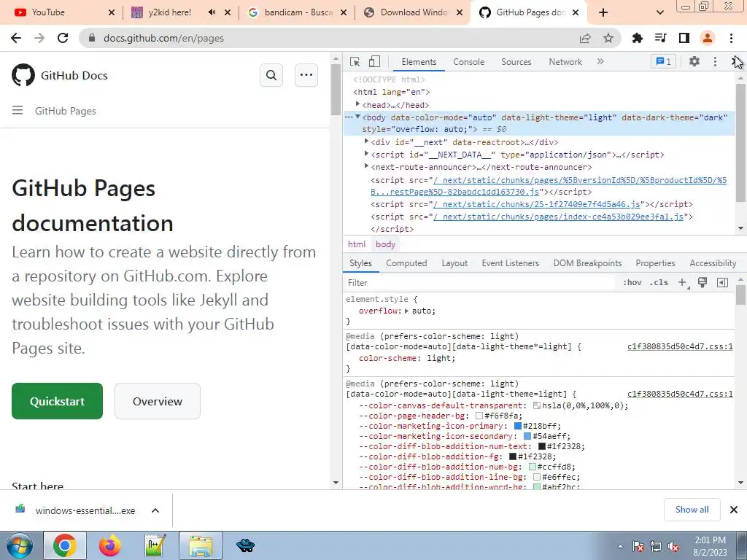This screenshot has height=560, width=747.
Task: Click the muted volume tray icon
Action: (x=673, y=547)
